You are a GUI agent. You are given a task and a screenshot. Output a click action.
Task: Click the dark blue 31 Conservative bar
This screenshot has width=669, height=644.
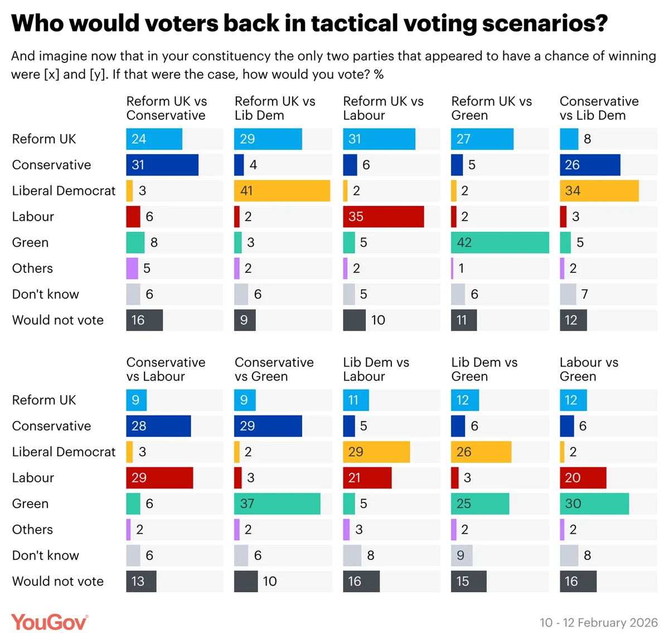point(162,165)
